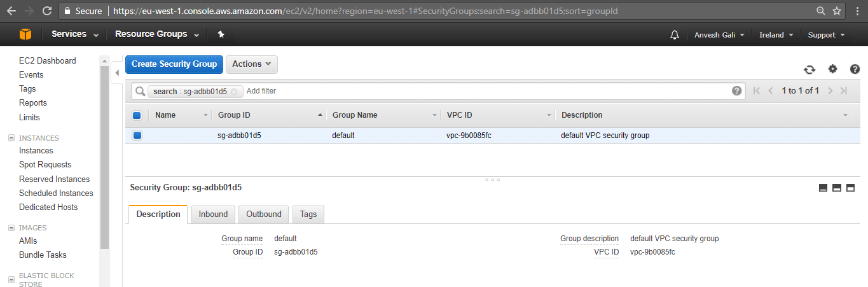Viewport: 868px width, 287px height.
Task: Open the Anvesh Gali account menu
Action: pyautogui.click(x=719, y=35)
